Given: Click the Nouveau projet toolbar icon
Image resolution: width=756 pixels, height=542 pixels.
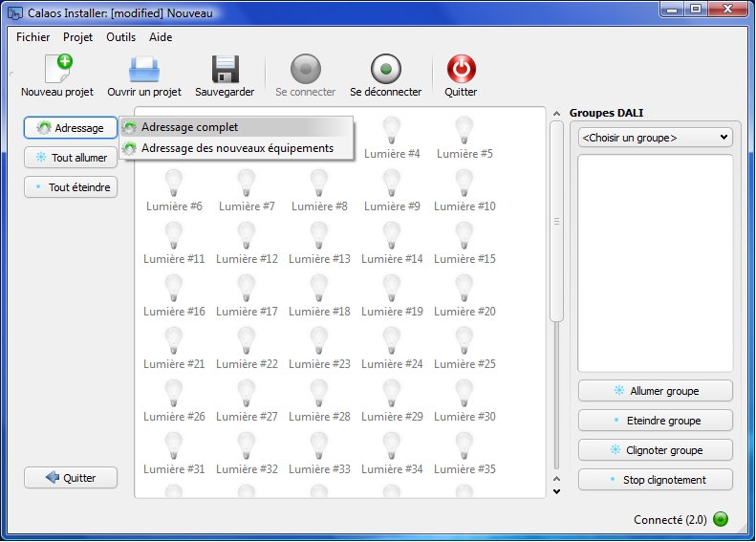Looking at the screenshot, I should (58, 69).
